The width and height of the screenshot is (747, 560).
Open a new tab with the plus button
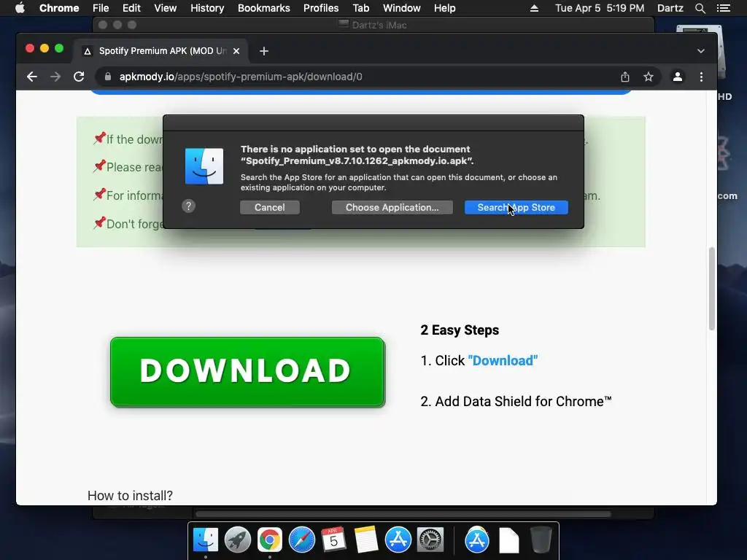coord(264,51)
